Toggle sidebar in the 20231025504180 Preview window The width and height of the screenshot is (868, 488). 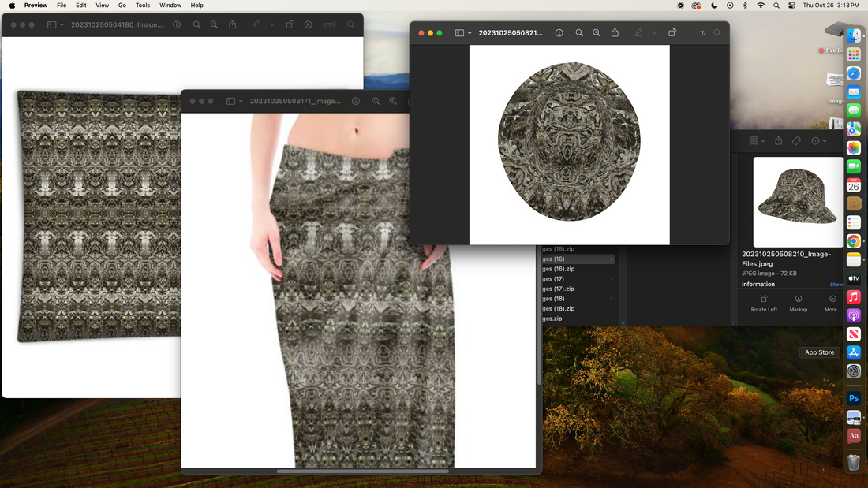[x=51, y=25]
